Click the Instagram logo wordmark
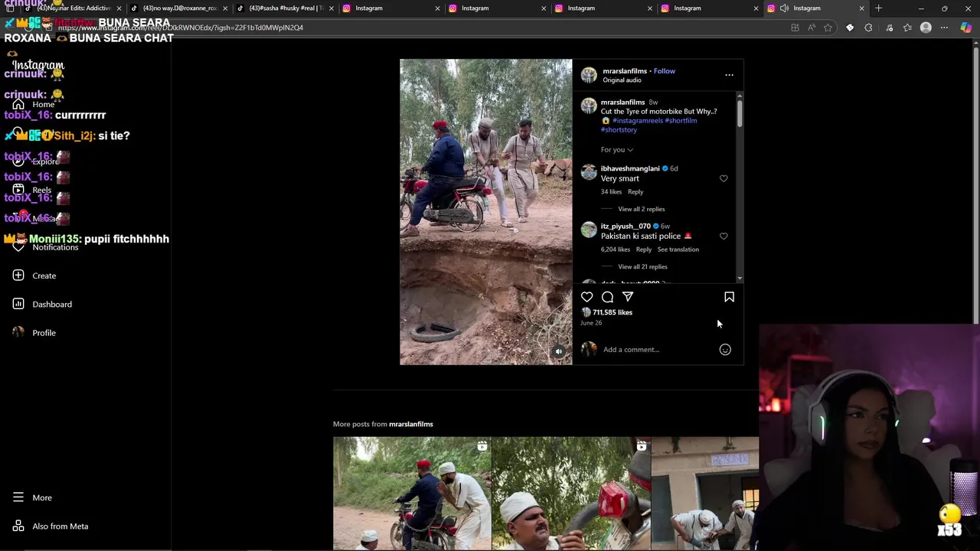The image size is (980, 551). coord(38,67)
